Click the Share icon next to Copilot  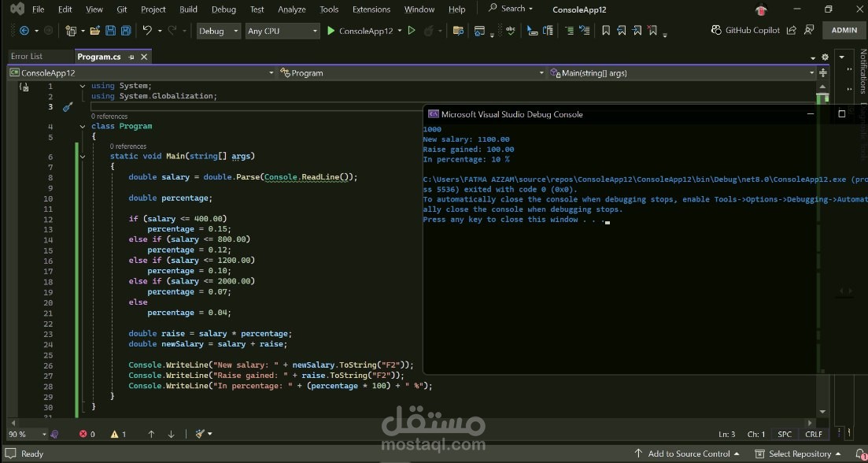coord(792,31)
